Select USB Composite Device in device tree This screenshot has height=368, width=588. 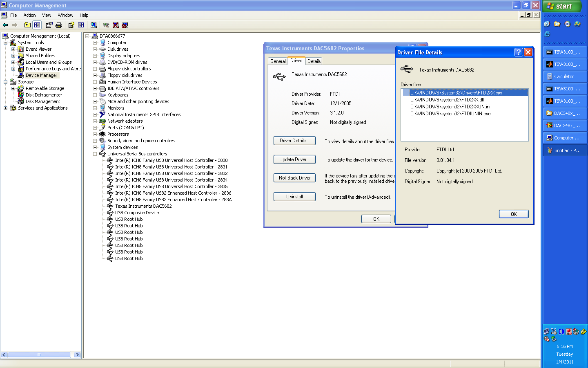[x=137, y=213]
